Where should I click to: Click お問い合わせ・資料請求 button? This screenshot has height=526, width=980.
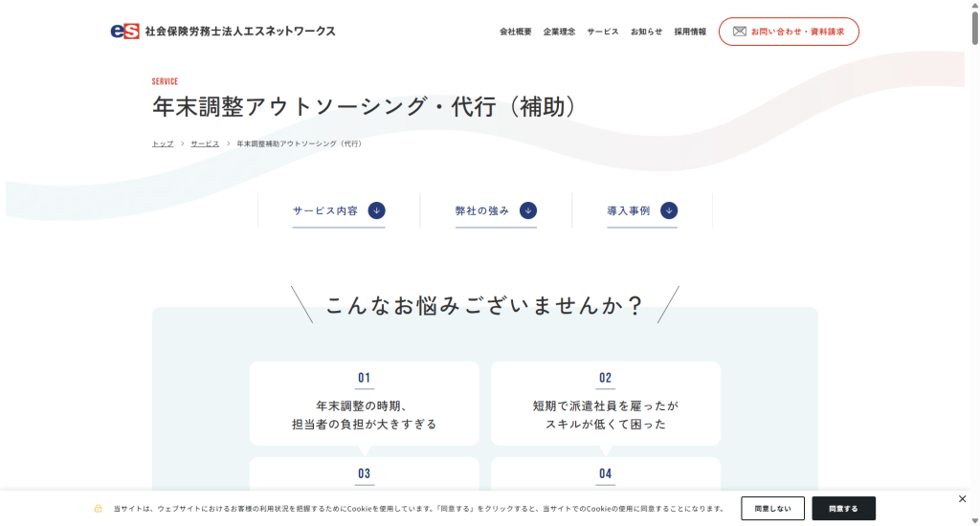point(789,32)
